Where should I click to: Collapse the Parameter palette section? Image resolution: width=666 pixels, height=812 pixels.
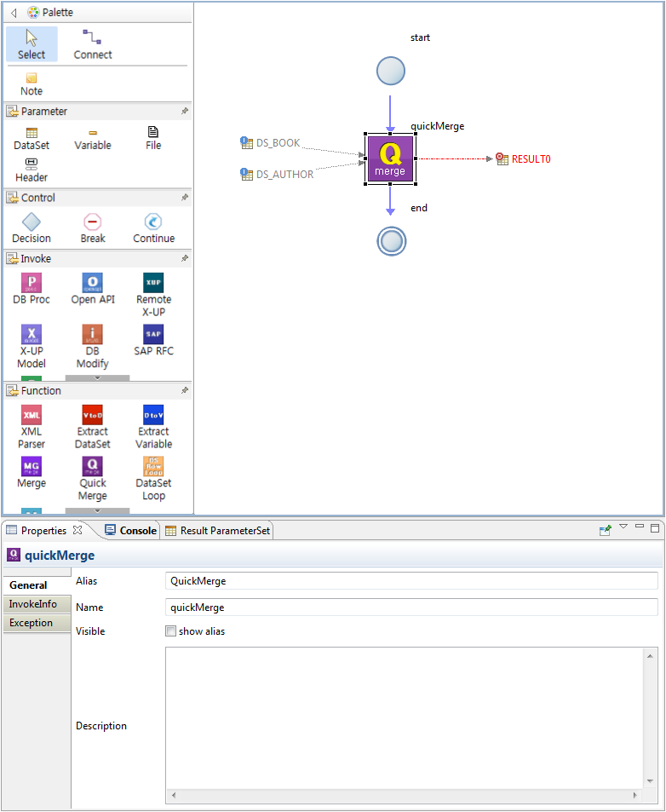(43, 112)
